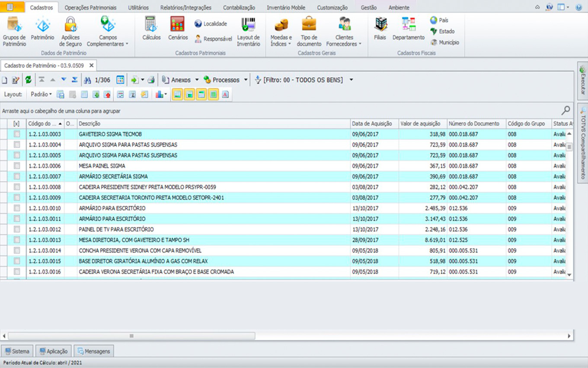Open the Filtro TODOS OS BENS dropdown
Viewport: 588px width, 368px height.
[x=351, y=80]
